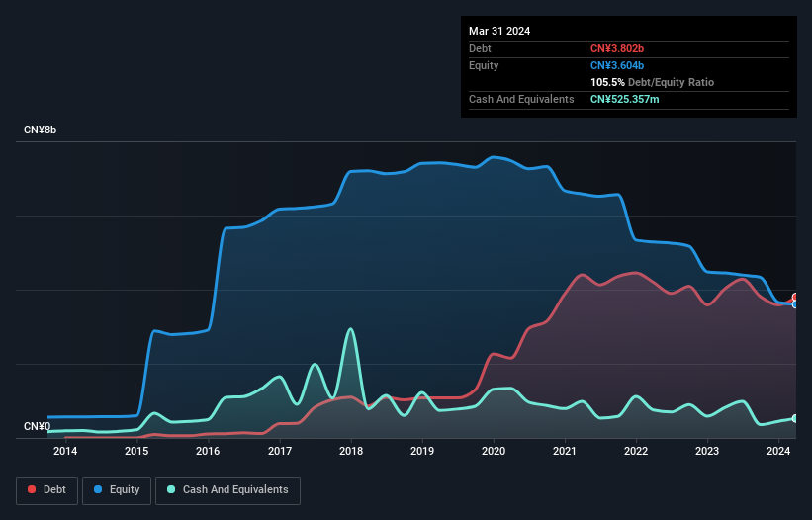Click the teal Cash endpoint marker
The width and height of the screenshot is (812, 520).
(795, 418)
